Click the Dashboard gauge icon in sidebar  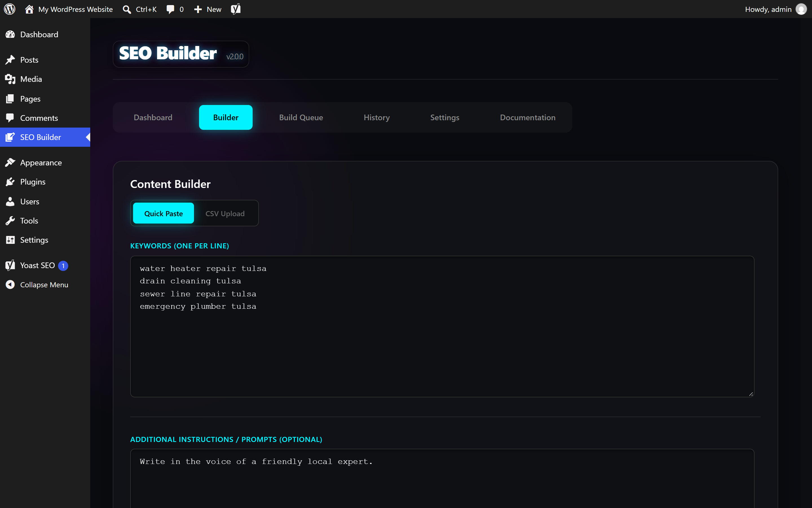[10, 34]
